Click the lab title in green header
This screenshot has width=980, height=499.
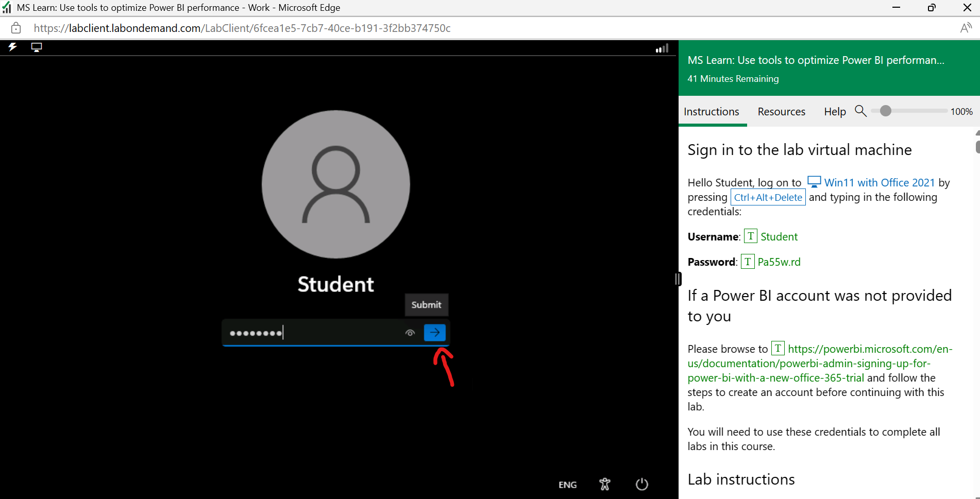[x=816, y=60]
